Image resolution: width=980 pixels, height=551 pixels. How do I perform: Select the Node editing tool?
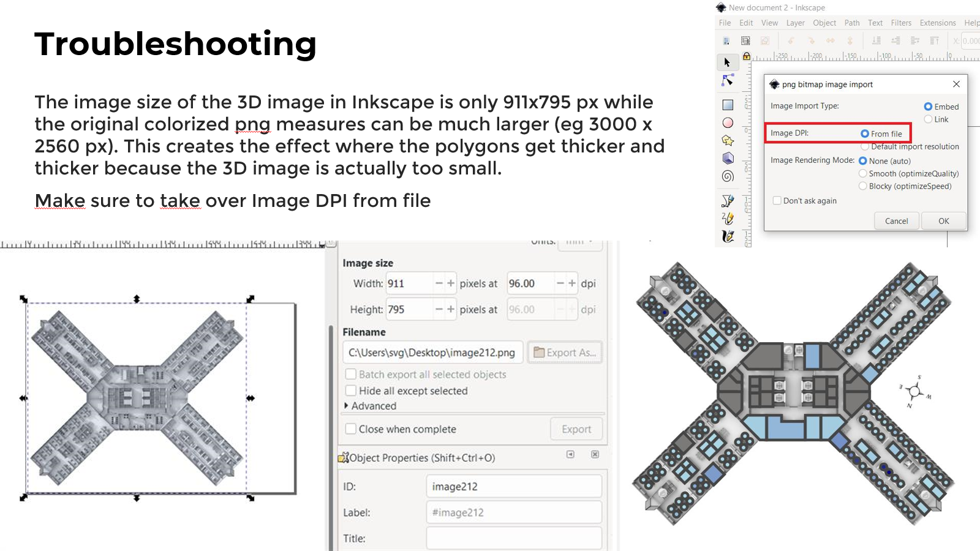[728, 80]
